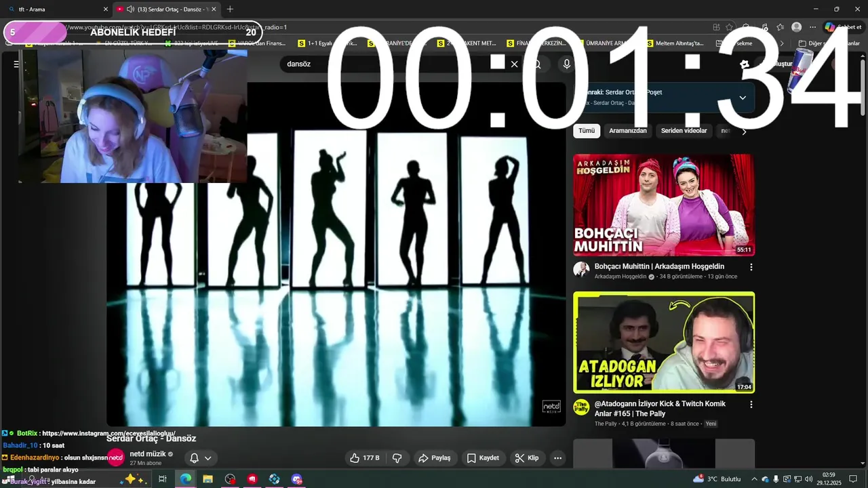Image resolution: width=868 pixels, height=488 pixels.
Task: Open File Explorer from taskbar
Action: [208, 479]
